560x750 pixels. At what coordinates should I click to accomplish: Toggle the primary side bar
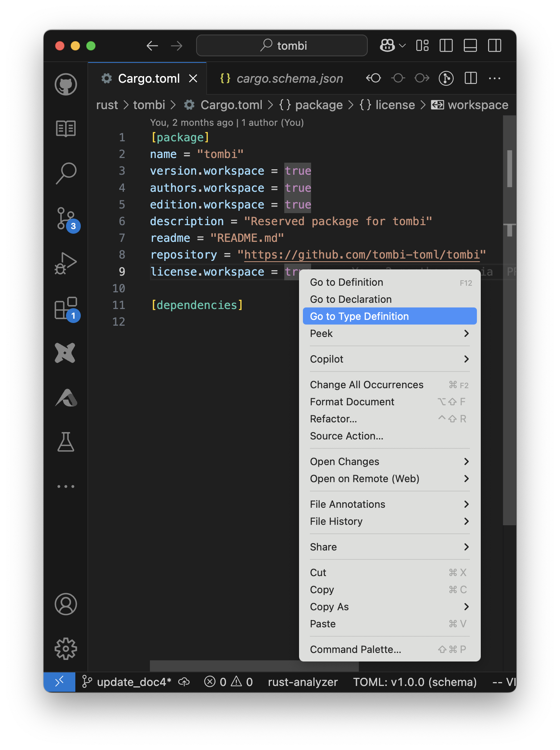(x=446, y=45)
